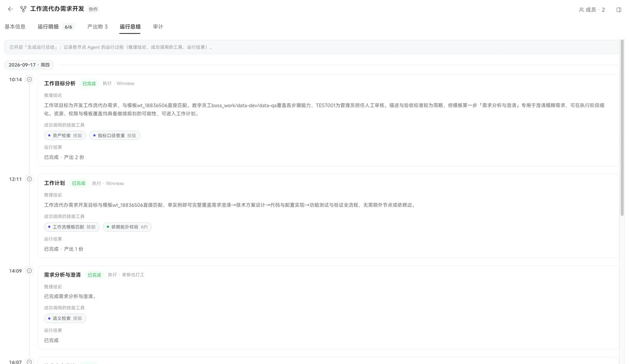The width and height of the screenshot is (629, 364).
Task: Click the workflow icon beside the title
Action: click(23, 9)
